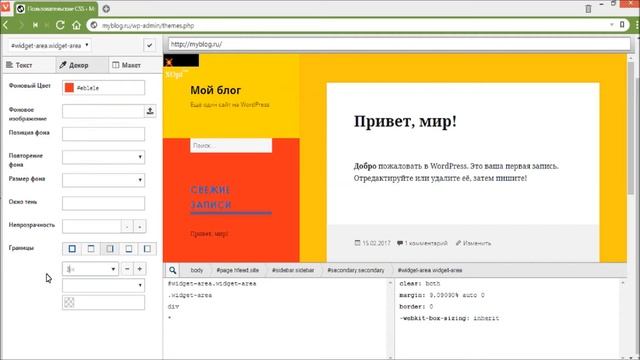This screenshot has height=360, width=640.
Task: Select #secondary.secondary breadcrumb item
Action: tap(356, 270)
